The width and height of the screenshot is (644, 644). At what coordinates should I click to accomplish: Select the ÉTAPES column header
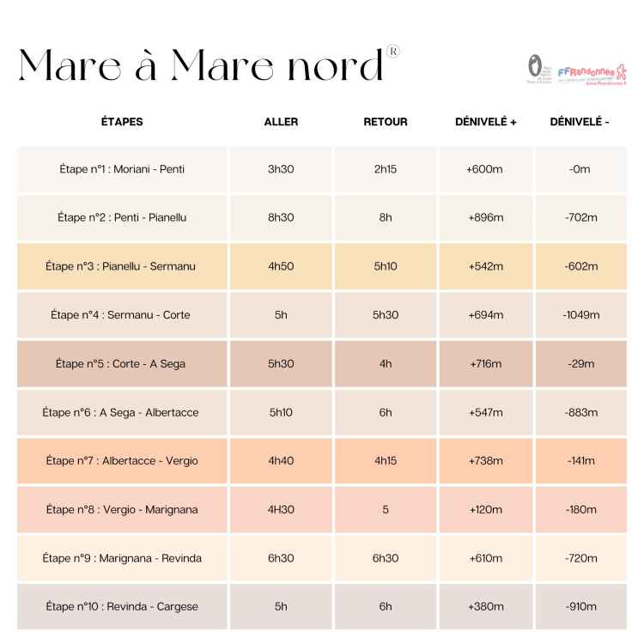pyautogui.click(x=122, y=122)
